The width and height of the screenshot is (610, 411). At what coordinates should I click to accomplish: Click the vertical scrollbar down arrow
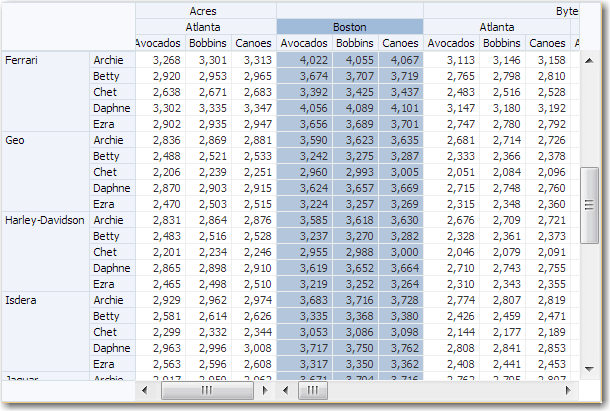[589, 369]
